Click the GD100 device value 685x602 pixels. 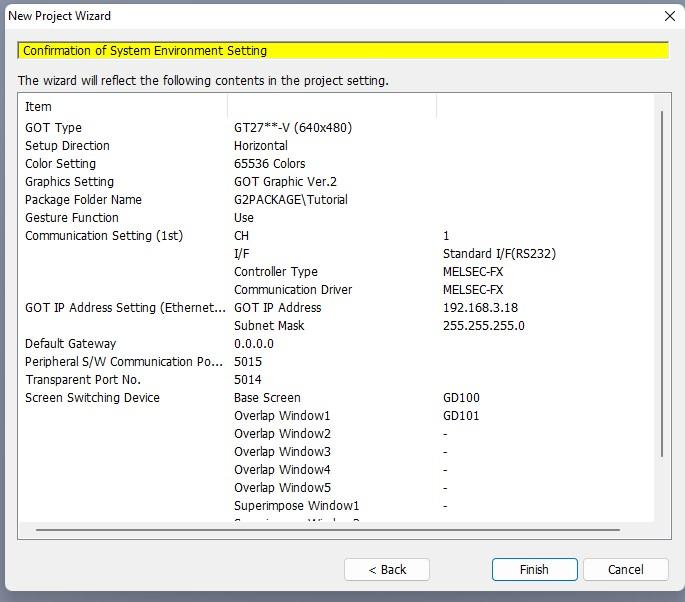point(461,398)
